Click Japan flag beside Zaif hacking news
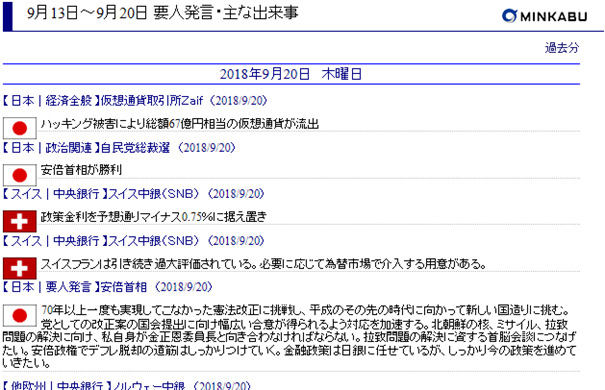Screen dimensions: 605x390 20,128
